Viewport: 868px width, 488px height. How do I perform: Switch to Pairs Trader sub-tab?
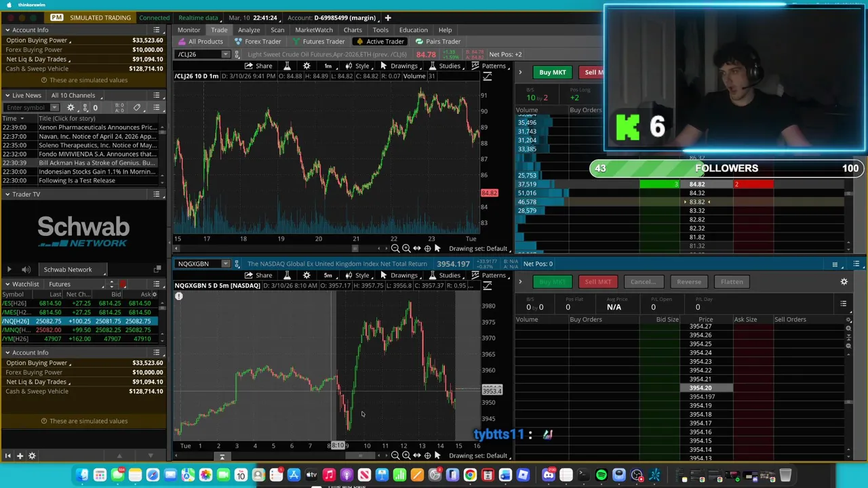point(438,41)
